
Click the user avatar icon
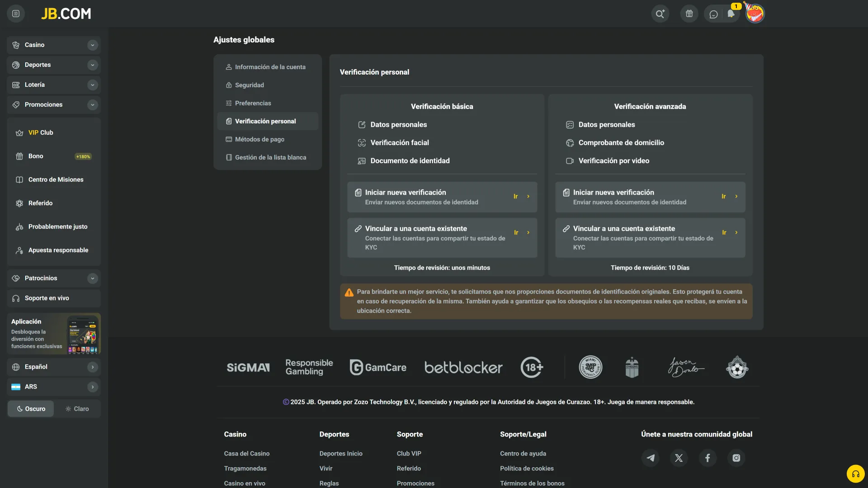[x=755, y=14]
